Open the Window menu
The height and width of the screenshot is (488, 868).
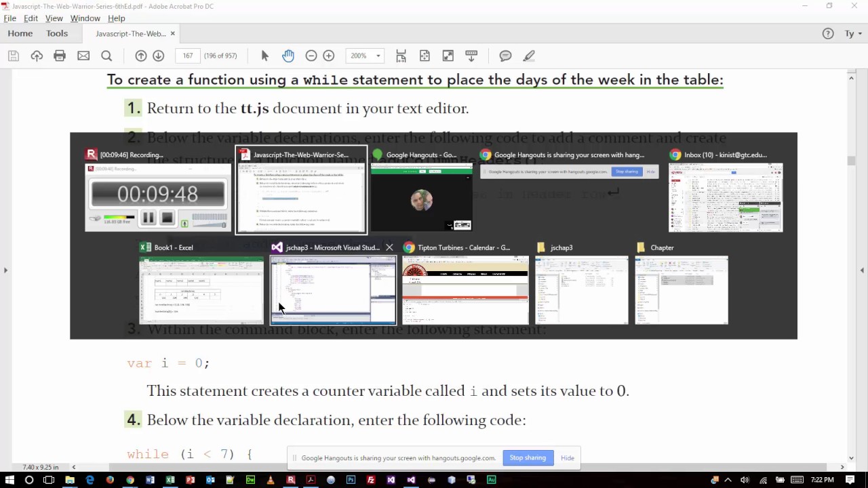coord(85,18)
